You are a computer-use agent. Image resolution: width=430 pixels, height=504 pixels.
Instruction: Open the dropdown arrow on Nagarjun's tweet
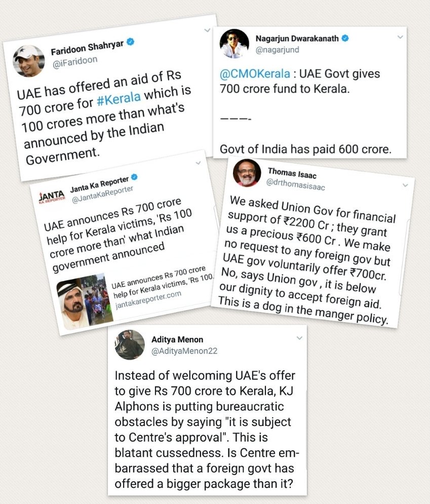pyautogui.click(x=400, y=37)
